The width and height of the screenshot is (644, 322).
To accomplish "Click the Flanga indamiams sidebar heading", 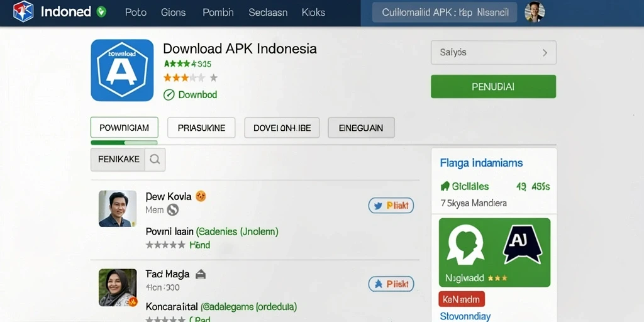I will 481,163.
